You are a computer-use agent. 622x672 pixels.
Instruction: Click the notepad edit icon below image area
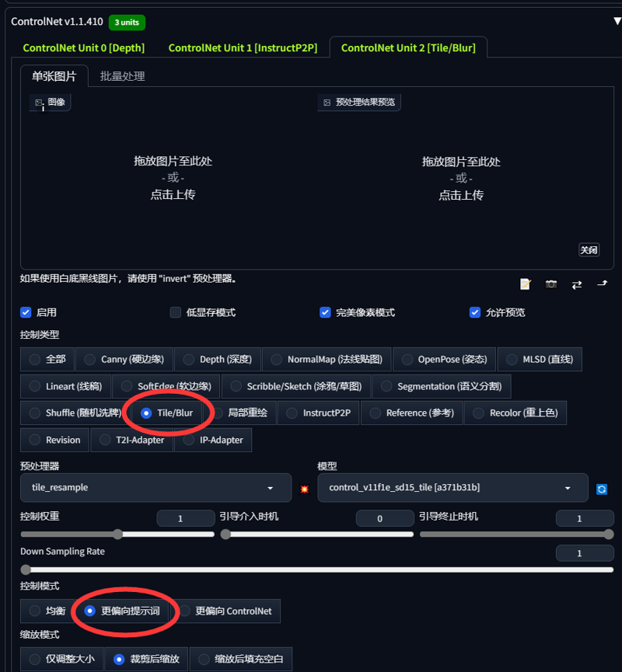[525, 284]
